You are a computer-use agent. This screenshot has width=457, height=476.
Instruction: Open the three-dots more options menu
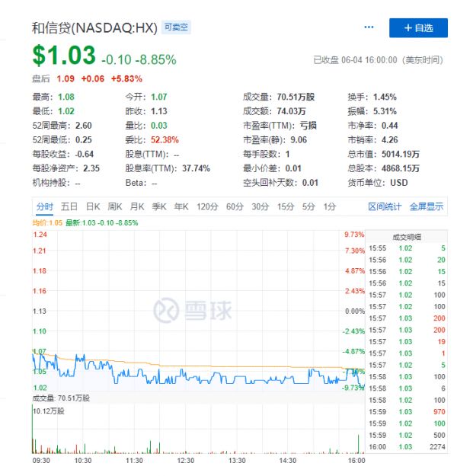point(369,27)
